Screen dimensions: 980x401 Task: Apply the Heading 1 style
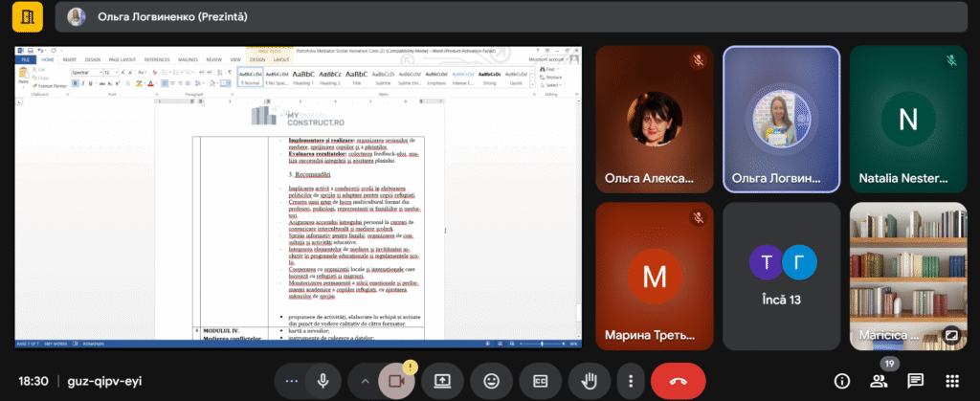[303, 78]
